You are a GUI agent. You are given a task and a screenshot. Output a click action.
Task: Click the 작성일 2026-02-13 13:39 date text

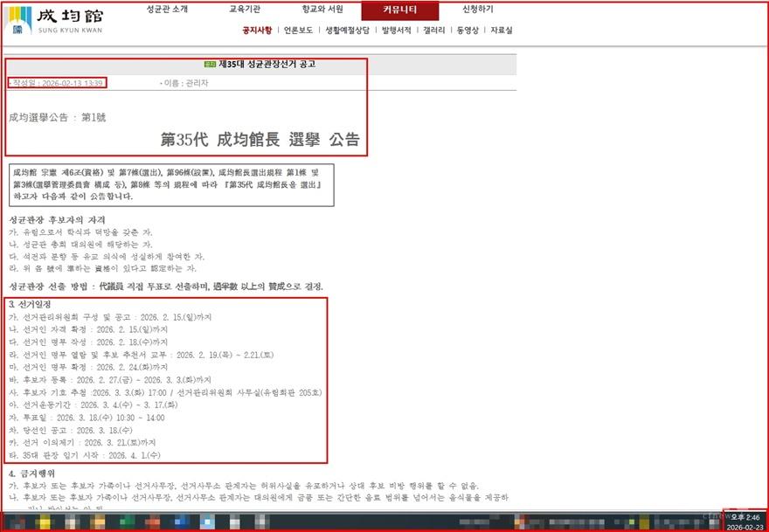click(x=57, y=83)
